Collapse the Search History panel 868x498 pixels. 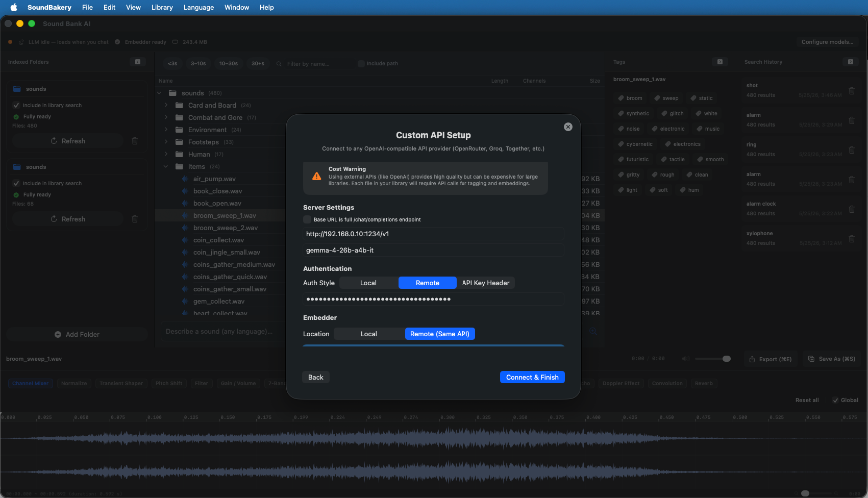click(851, 62)
